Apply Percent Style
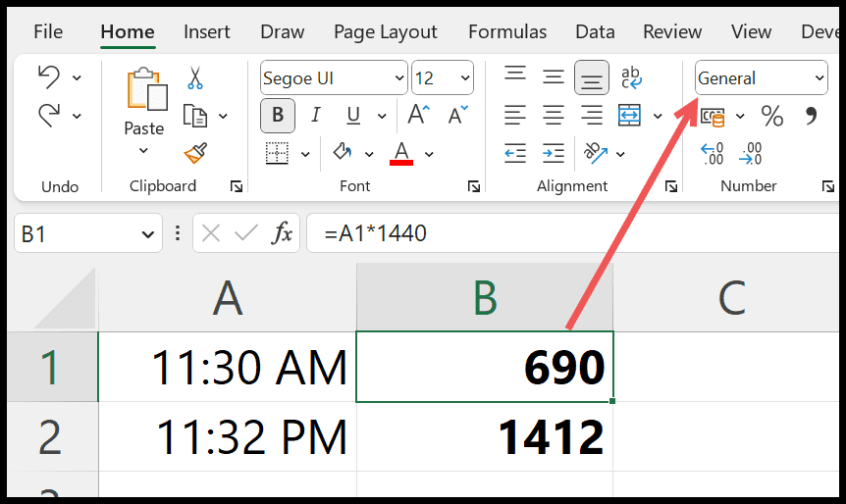Image resolution: width=846 pixels, height=504 pixels. coord(772,116)
